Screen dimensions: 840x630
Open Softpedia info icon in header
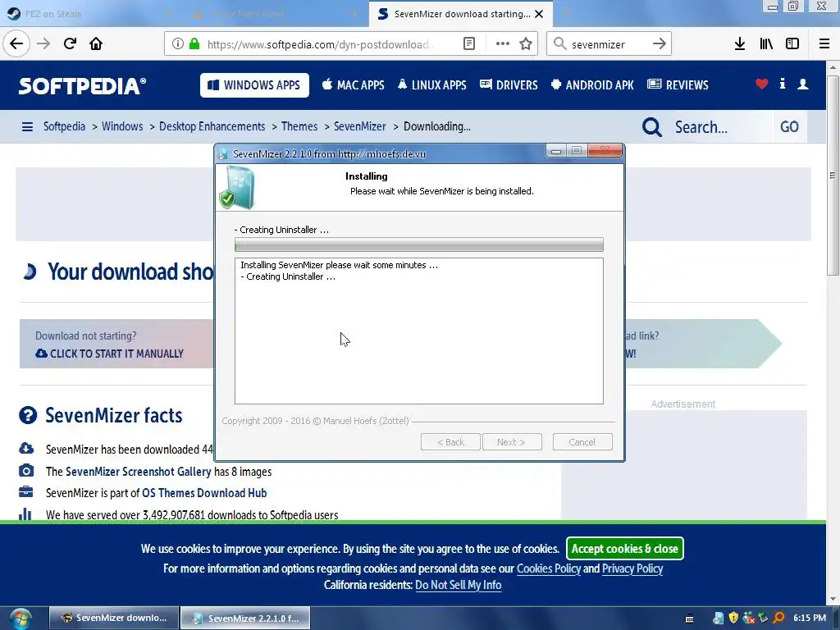click(x=782, y=84)
